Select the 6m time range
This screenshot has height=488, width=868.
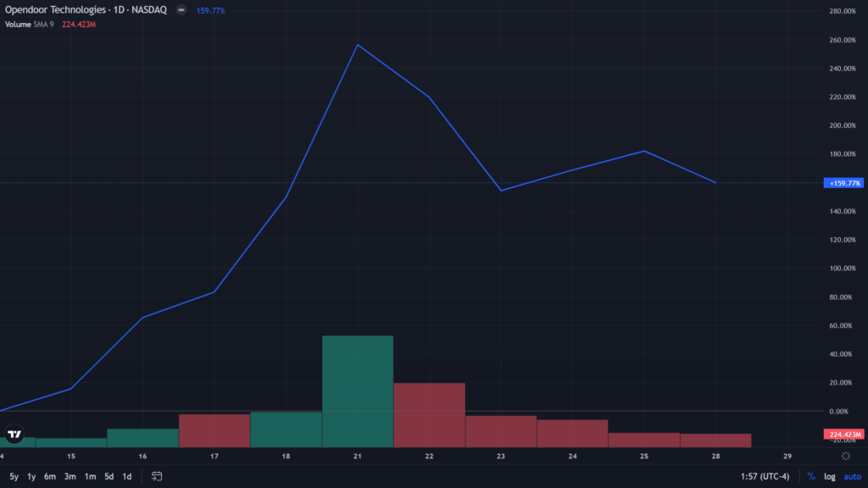(50, 476)
